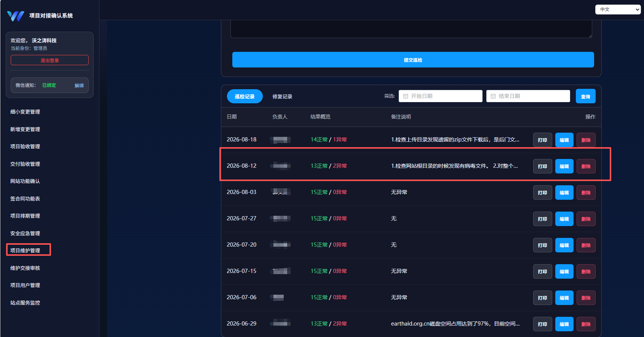
Task: Open 网站功能确认 page
Action: coord(25,181)
